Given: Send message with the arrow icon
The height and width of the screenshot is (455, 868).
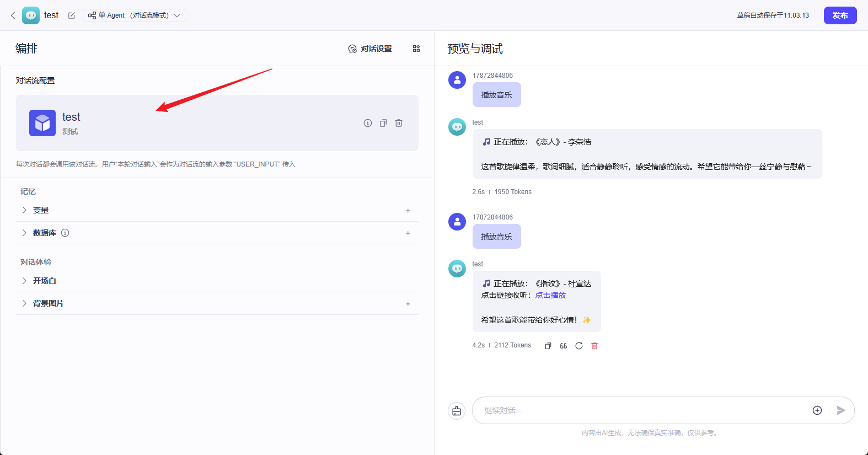Looking at the screenshot, I should [x=841, y=410].
